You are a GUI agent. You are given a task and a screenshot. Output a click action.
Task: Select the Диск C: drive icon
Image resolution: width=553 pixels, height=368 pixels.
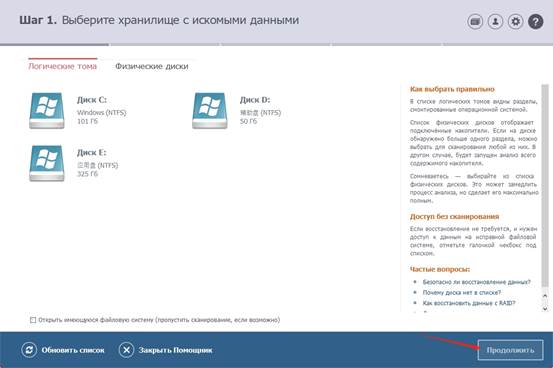tap(47, 110)
